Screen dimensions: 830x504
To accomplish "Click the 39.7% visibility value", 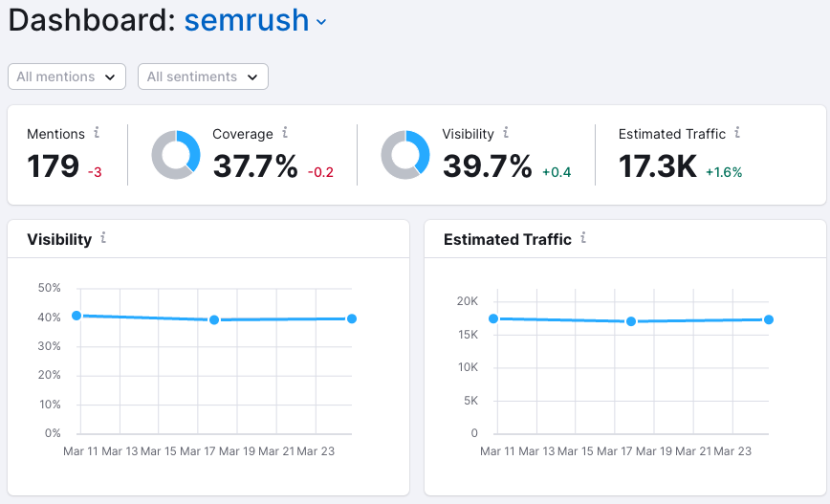I will click(487, 166).
